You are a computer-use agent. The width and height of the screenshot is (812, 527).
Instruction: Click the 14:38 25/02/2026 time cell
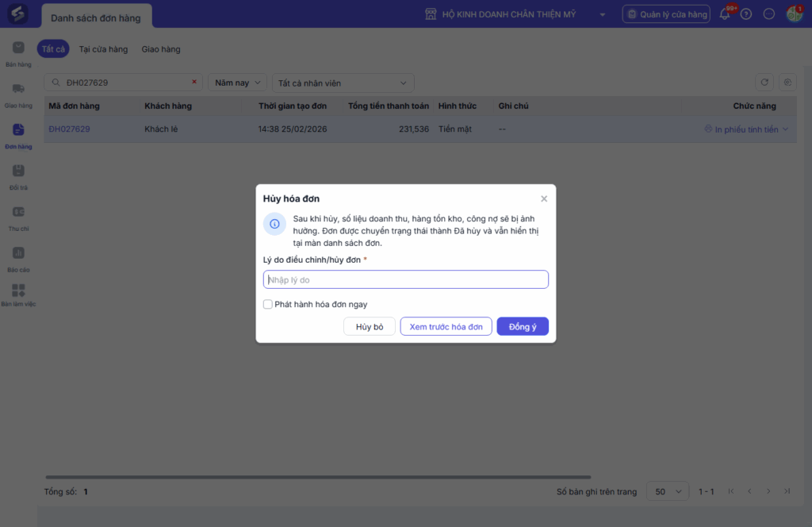pos(293,129)
